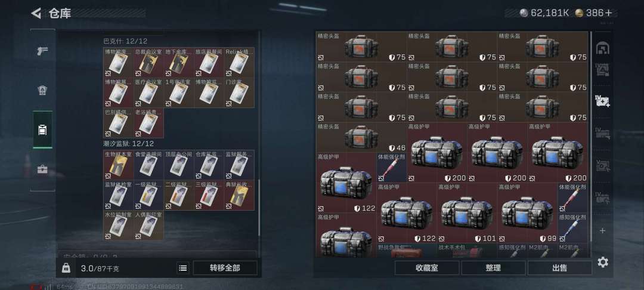Click the 出售 sell button
This screenshot has height=290, width=644.
559,268
